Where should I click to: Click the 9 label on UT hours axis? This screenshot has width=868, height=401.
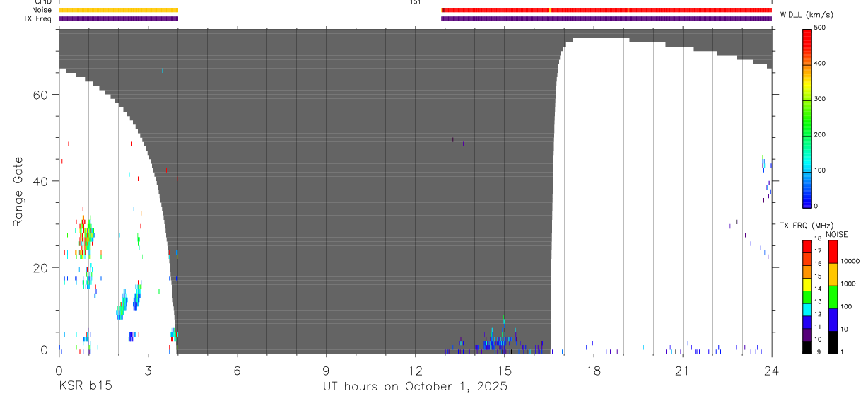click(x=326, y=370)
